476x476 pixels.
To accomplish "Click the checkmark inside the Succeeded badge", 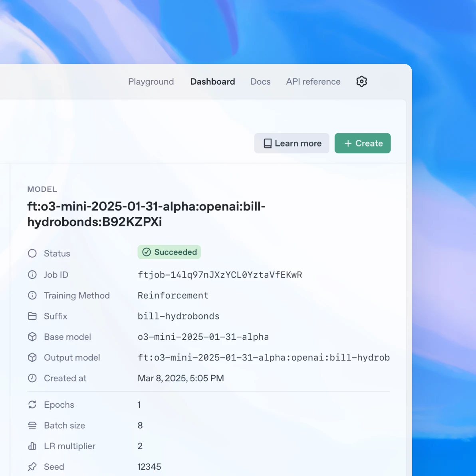I will coord(147,252).
